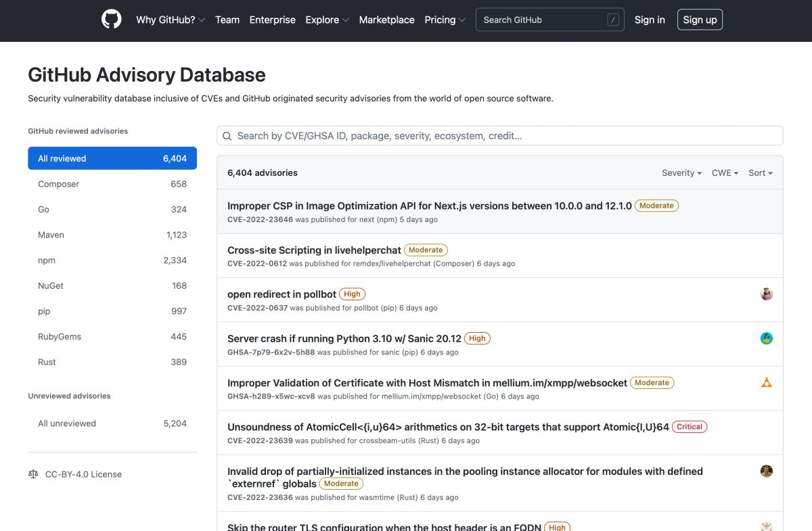The width and height of the screenshot is (812, 531).
Task: Open Unsoundness of AtomicCell advisory
Action: [449, 427]
